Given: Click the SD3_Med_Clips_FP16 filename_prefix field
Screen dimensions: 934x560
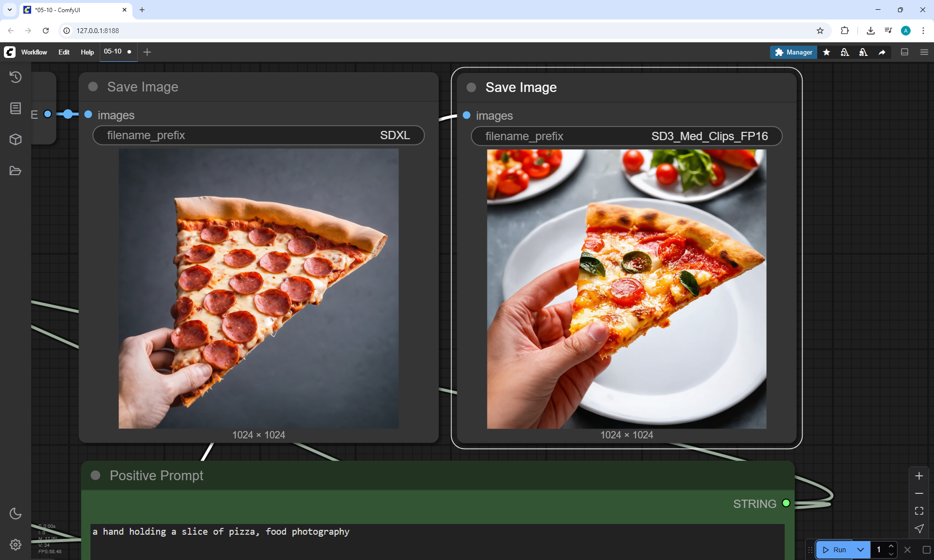Looking at the screenshot, I should 626,136.
